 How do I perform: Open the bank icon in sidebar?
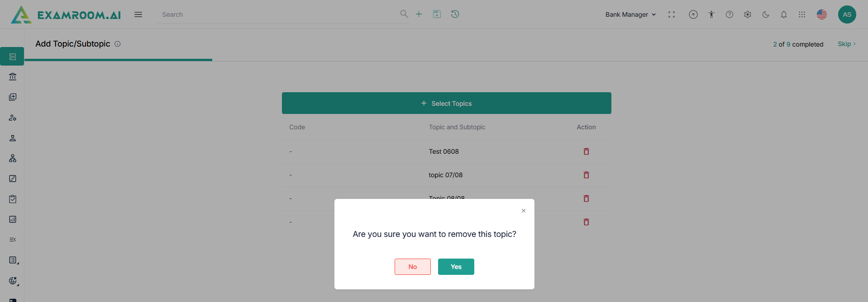point(13,77)
